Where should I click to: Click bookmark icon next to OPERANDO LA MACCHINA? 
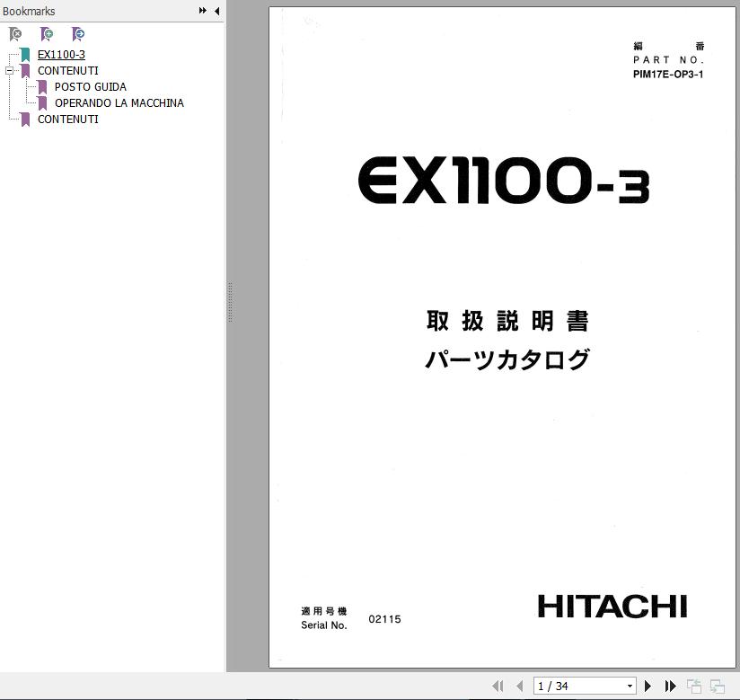[x=42, y=103]
